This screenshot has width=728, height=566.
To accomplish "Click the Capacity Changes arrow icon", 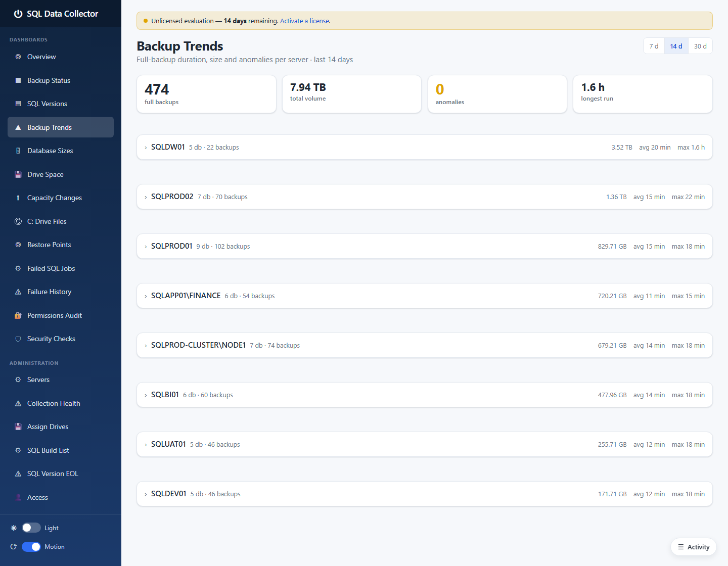I will [x=18, y=198].
